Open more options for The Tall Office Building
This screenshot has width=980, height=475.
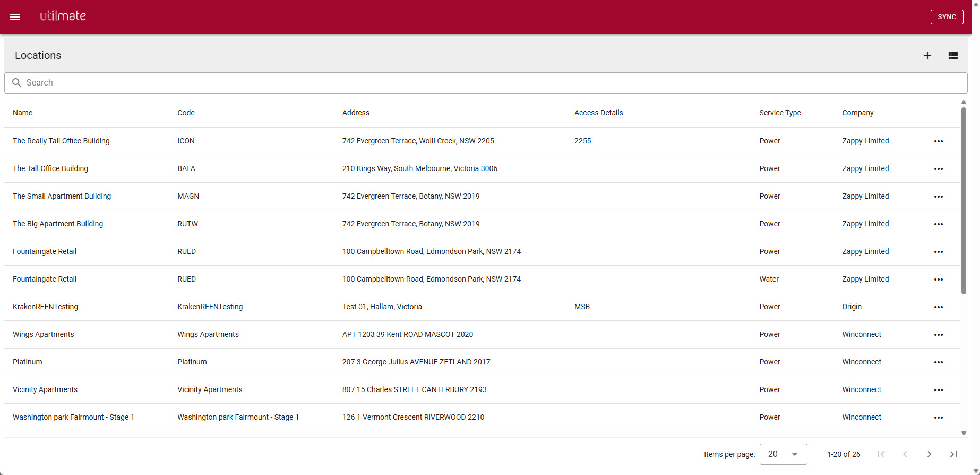(x=939, y=169)
